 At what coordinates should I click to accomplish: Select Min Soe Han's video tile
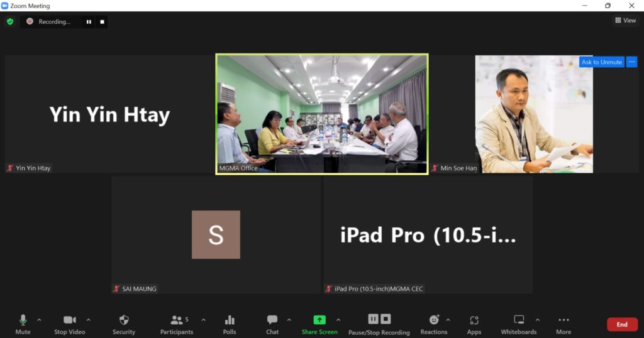point(534,114)
